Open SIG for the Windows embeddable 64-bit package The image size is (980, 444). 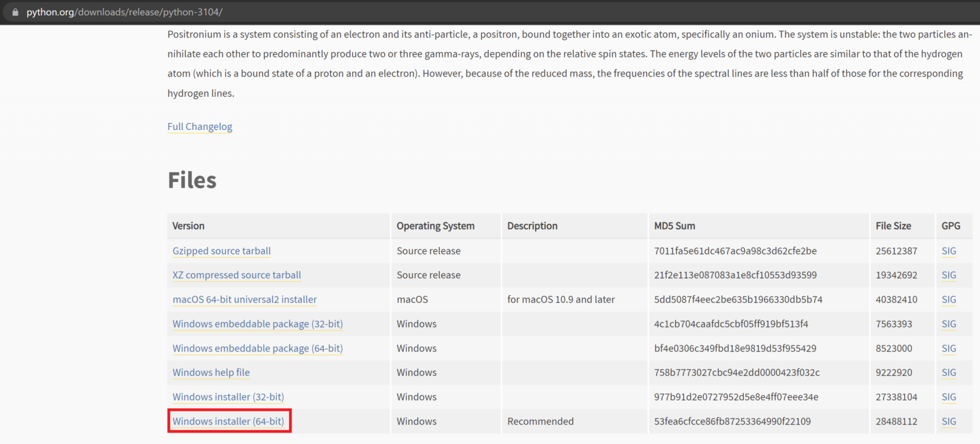(949, 348)
